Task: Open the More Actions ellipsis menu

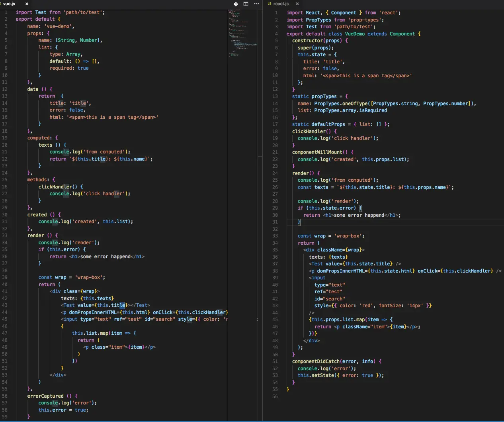Action: [x=256, y=4]
